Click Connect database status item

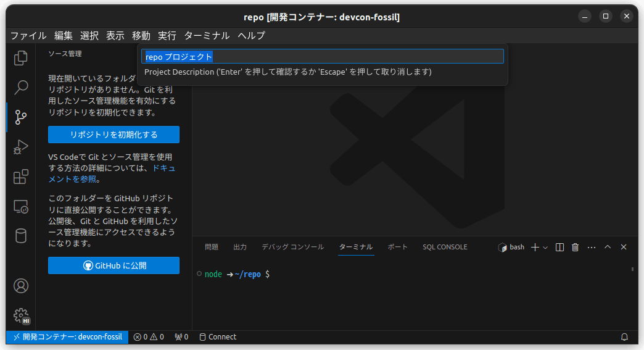pos(218,337)
